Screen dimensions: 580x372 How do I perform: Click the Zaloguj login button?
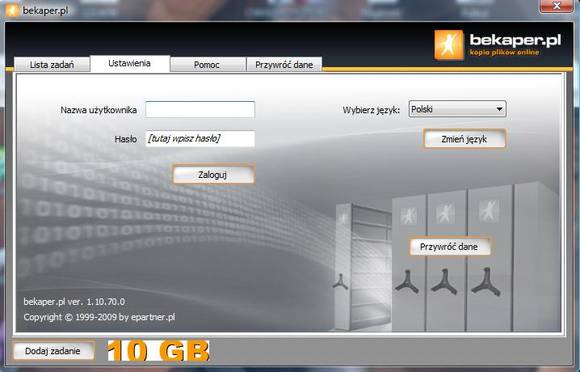pos(213,175)
